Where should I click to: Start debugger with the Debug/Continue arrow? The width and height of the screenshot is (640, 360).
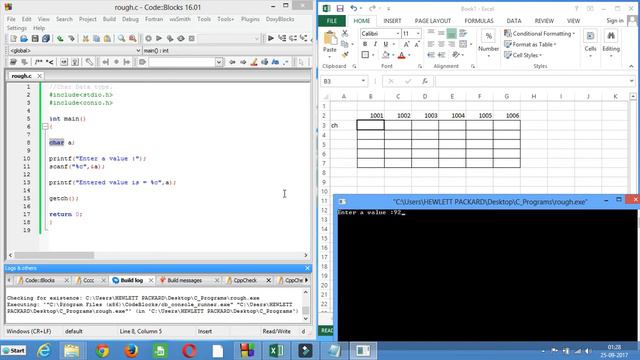(271, 39)
